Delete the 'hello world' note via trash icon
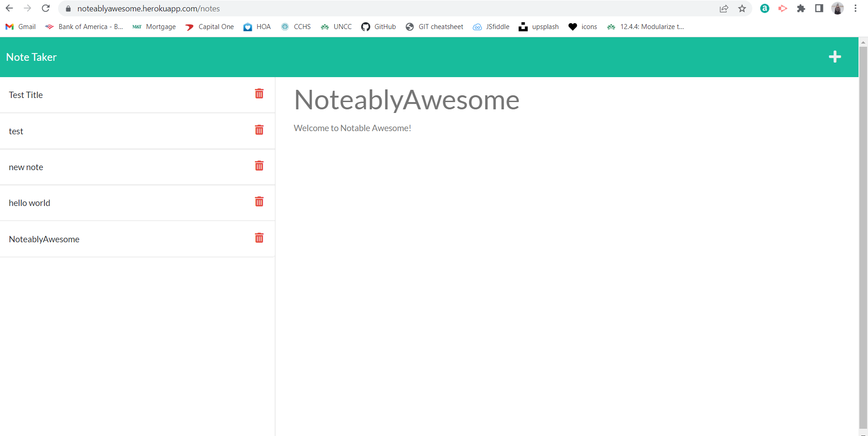Image resolution: width=868 pixels, height=436 pixels. coord(259,201)
